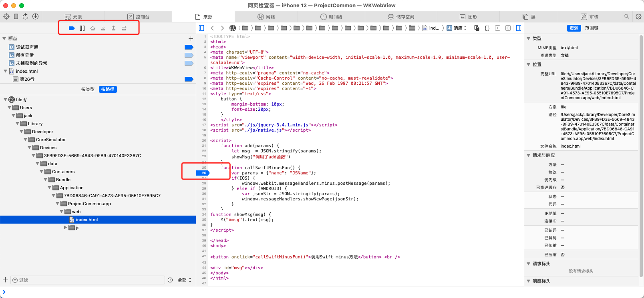Select index.html in the file tree
The width and height of the screenshot is (644, 298).
[x=98, y=220]
